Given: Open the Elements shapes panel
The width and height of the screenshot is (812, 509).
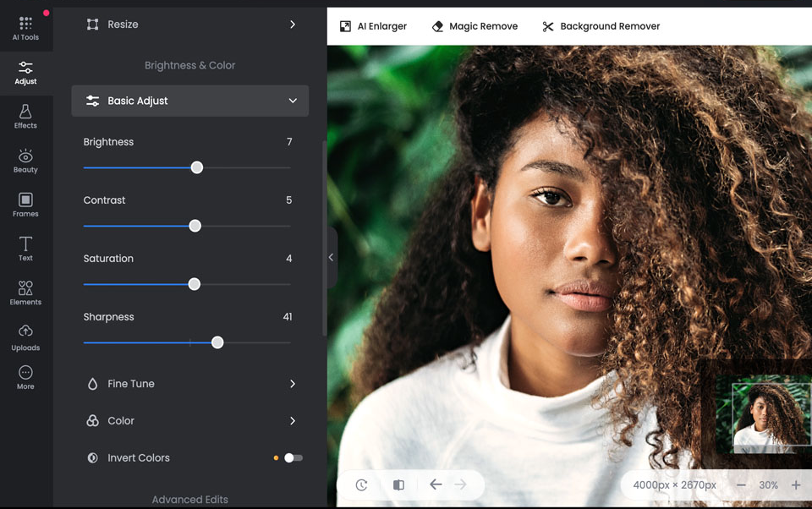Looking at the screenshot, I should coord(25,293).
